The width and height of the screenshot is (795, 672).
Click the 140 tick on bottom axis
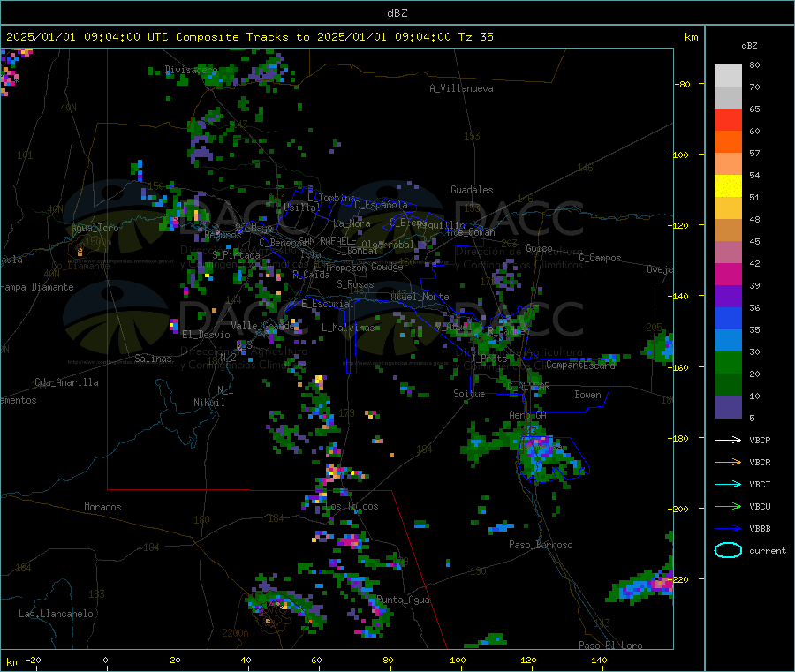[599, 660]
